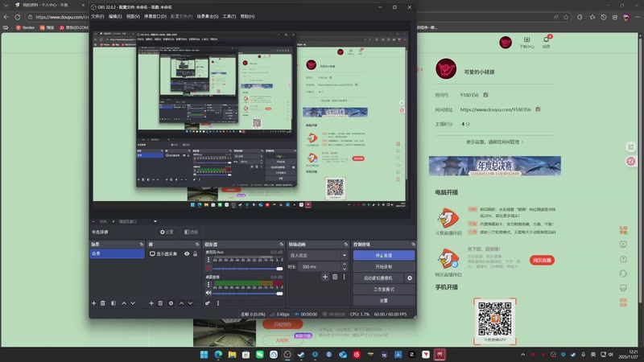644x362 pixels.
Task: Adjust the Desktop Audio volume slider
Action: pos(248,293)
